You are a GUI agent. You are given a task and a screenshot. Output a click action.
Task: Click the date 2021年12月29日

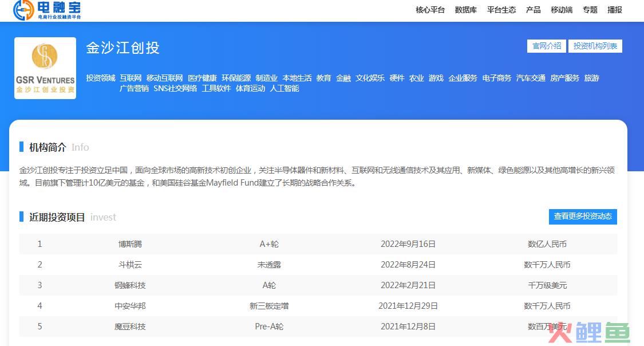408,306
